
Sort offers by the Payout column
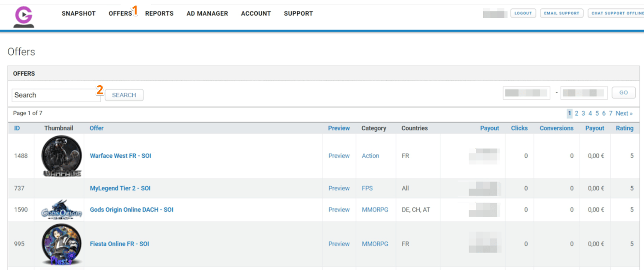click(489, 128)
